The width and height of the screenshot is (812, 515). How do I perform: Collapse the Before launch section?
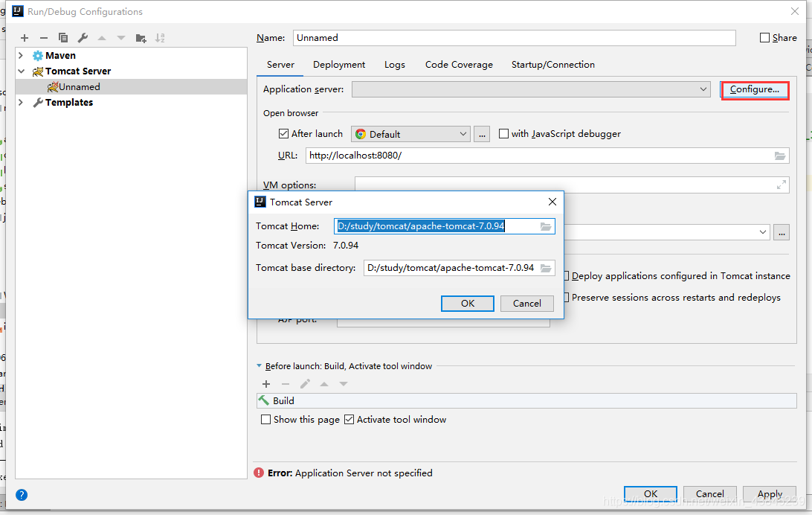[260, 366]
